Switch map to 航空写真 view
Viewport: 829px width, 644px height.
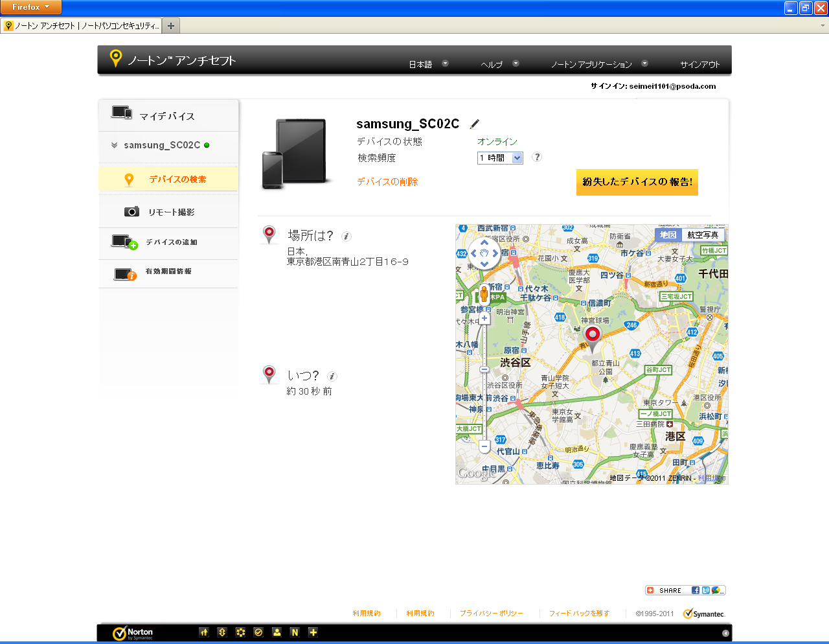(703, 235)
